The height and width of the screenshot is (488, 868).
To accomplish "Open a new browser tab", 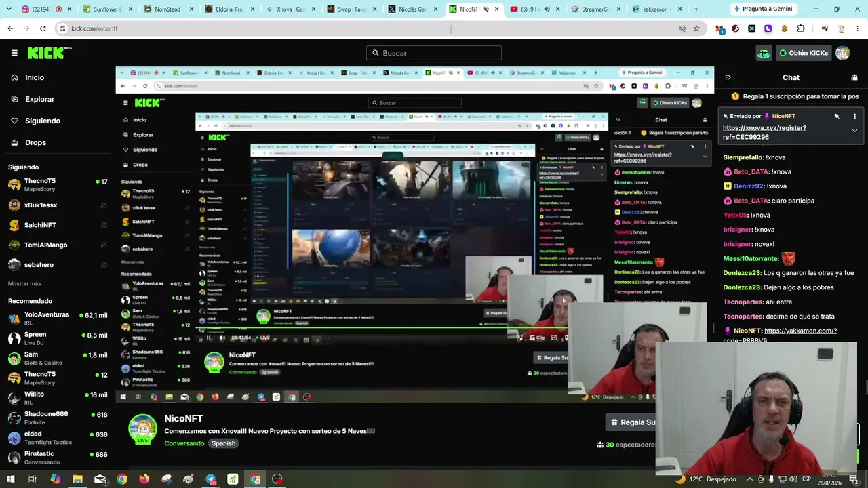I will 696,9.
